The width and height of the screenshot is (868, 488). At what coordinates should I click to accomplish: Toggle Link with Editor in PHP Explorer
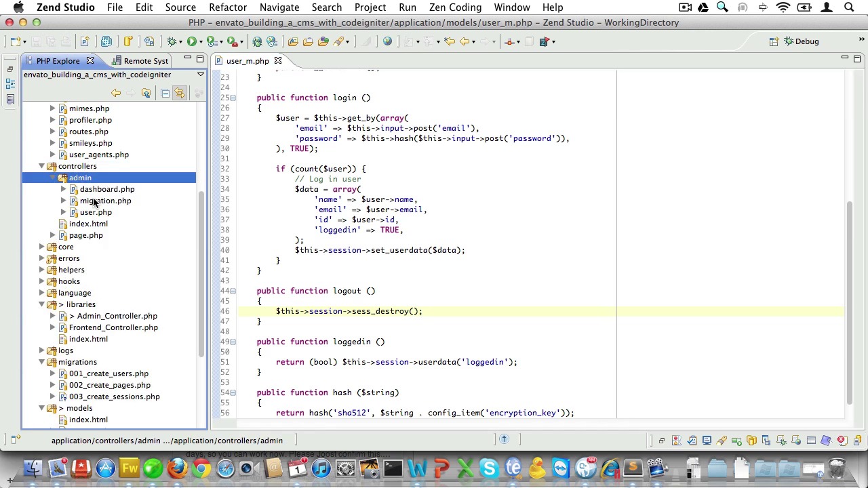click(180, 93)
